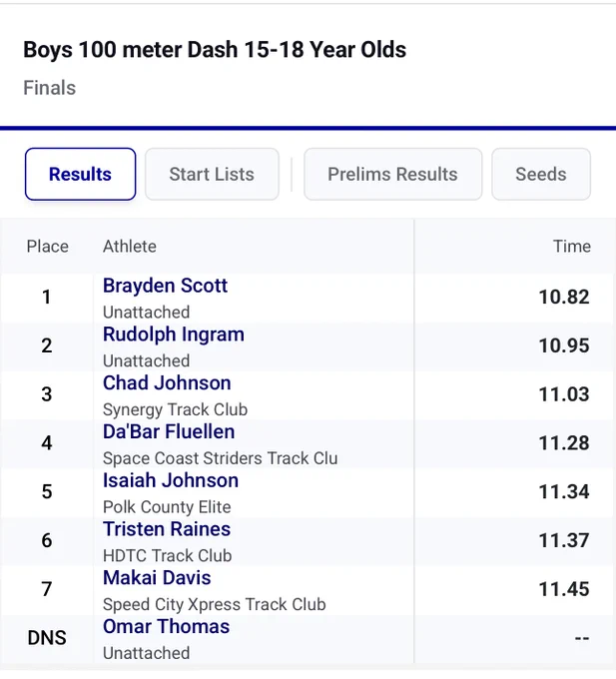Click HDTC Track Club team name

[x=167, y=555]
